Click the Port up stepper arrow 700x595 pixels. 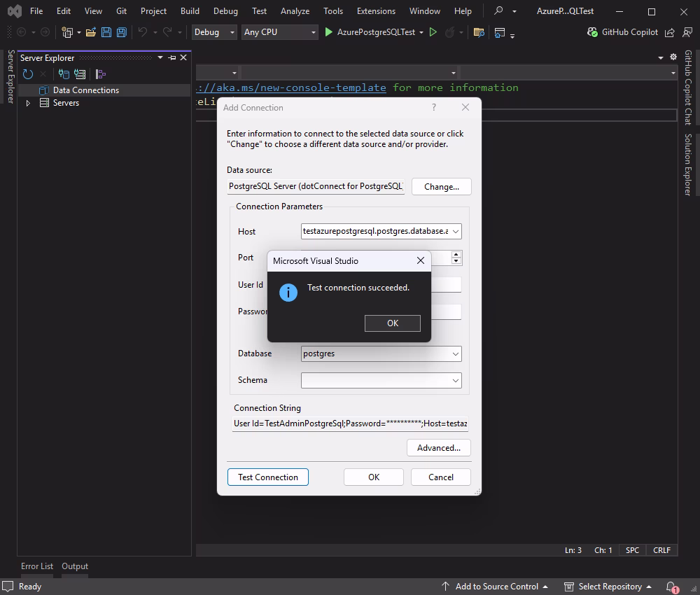pyautogui.click(x=456, y=254)
